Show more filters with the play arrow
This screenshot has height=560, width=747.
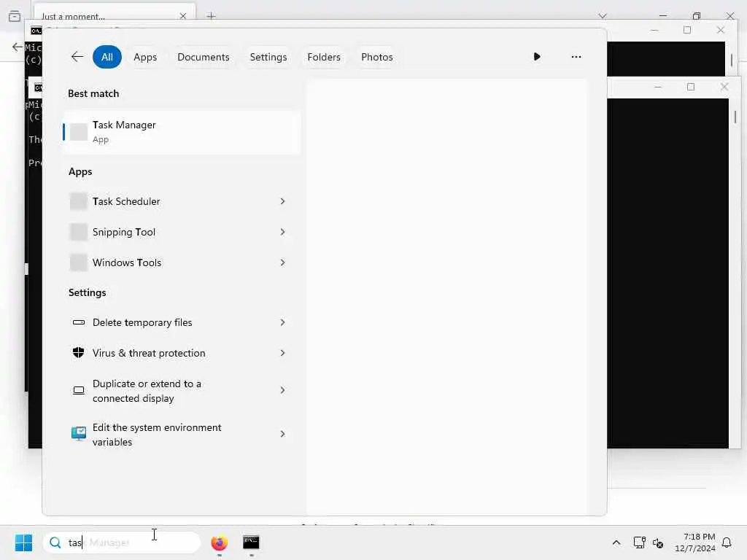pos(537,57)
